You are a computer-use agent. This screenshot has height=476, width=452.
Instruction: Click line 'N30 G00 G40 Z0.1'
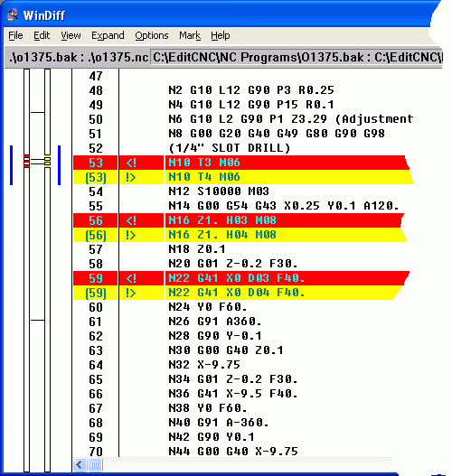click(226, 350)
